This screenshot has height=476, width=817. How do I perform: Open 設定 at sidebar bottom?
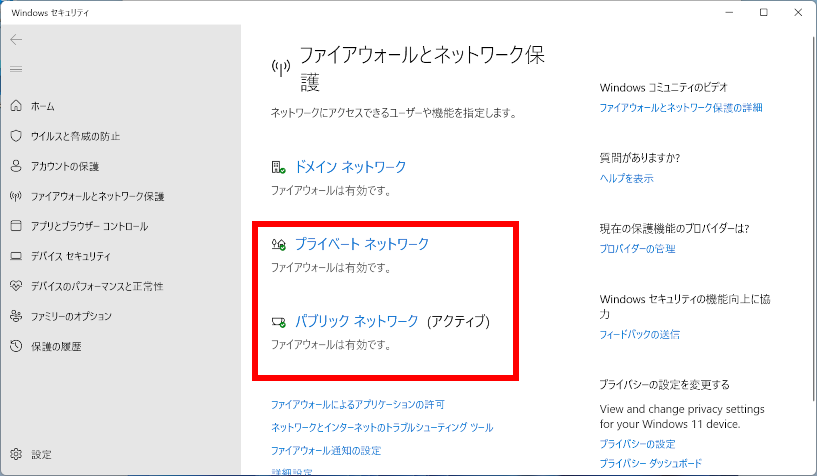tap(41, 454)
